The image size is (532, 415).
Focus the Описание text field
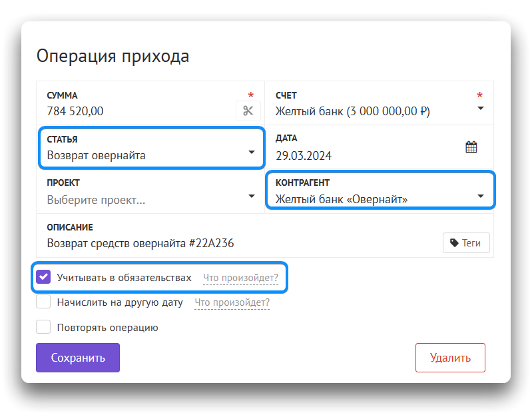[x=233, y=243]
